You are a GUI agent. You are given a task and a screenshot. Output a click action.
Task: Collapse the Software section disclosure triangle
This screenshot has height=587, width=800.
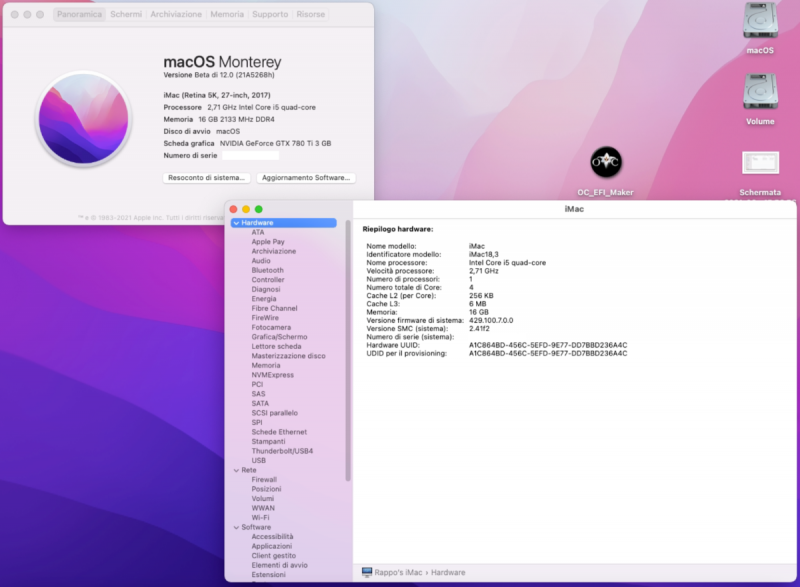coord(236,527)
